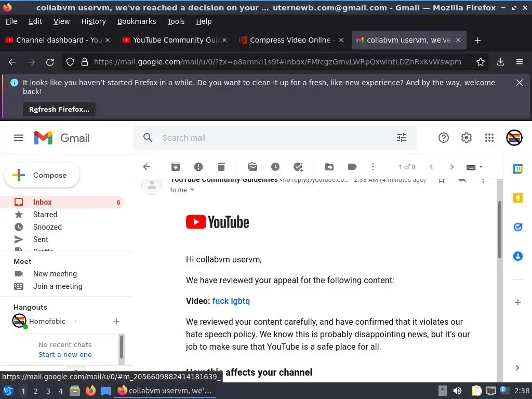Image resolution: width=532 pixels, height=399 pixels.
Task: Go to older email arrow
Action: (451, 167)
